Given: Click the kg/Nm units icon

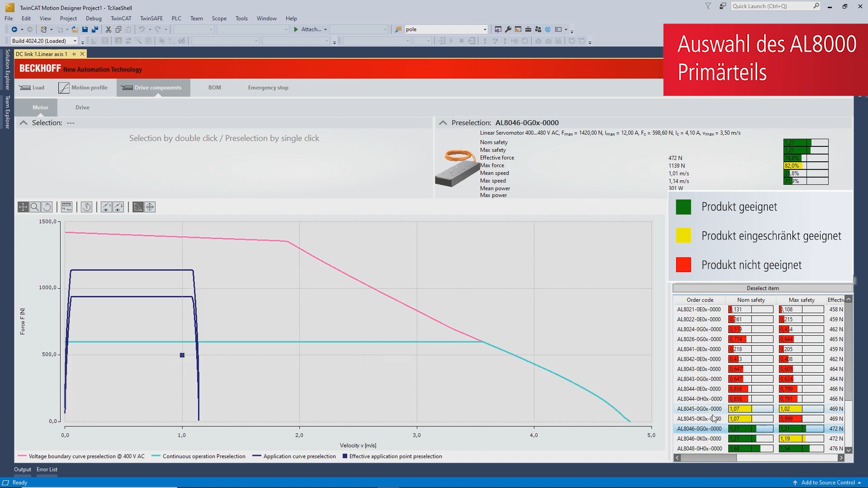Looking at the screenshot, I should 66,207.
